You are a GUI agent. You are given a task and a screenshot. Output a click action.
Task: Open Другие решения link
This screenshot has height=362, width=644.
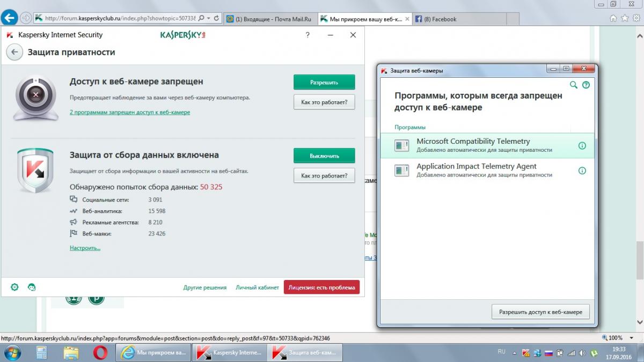pos(205,287)
